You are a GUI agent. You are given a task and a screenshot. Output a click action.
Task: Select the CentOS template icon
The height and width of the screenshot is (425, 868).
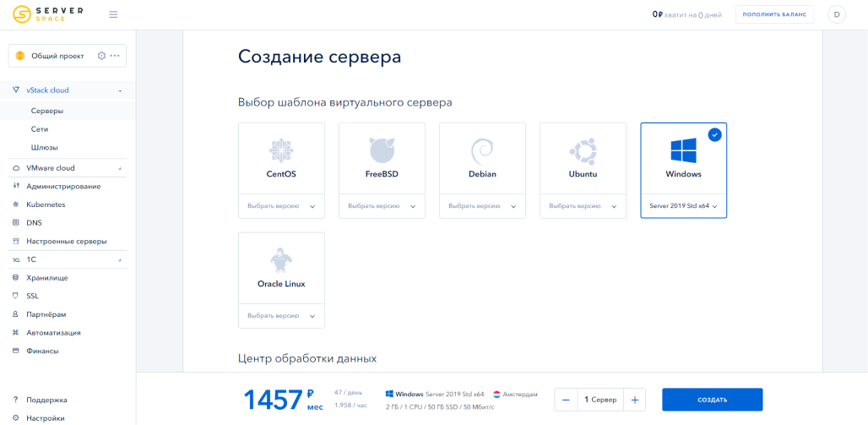click(x=281, y=150)
